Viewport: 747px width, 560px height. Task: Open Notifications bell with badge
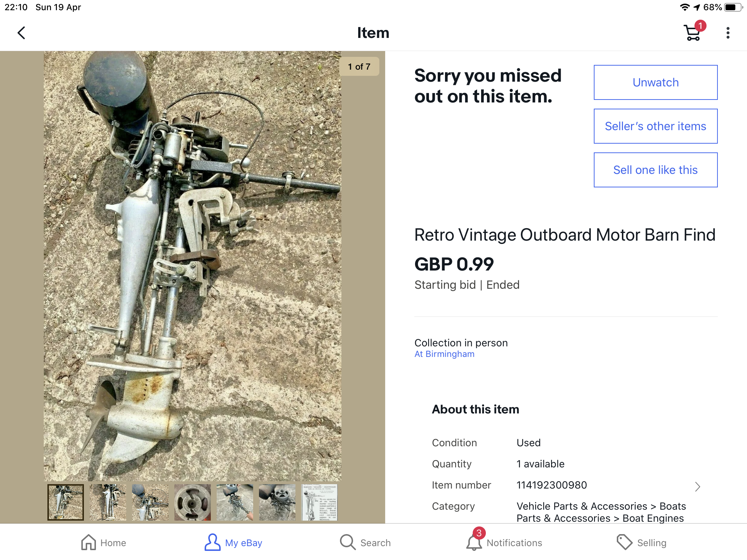pyautogui.click(x=475, y=540)
